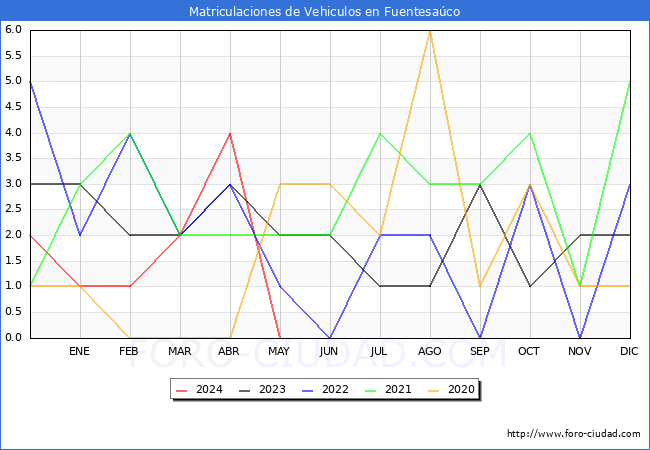Click the ABR month axis label
650x450 pixels.
[229, 351]
